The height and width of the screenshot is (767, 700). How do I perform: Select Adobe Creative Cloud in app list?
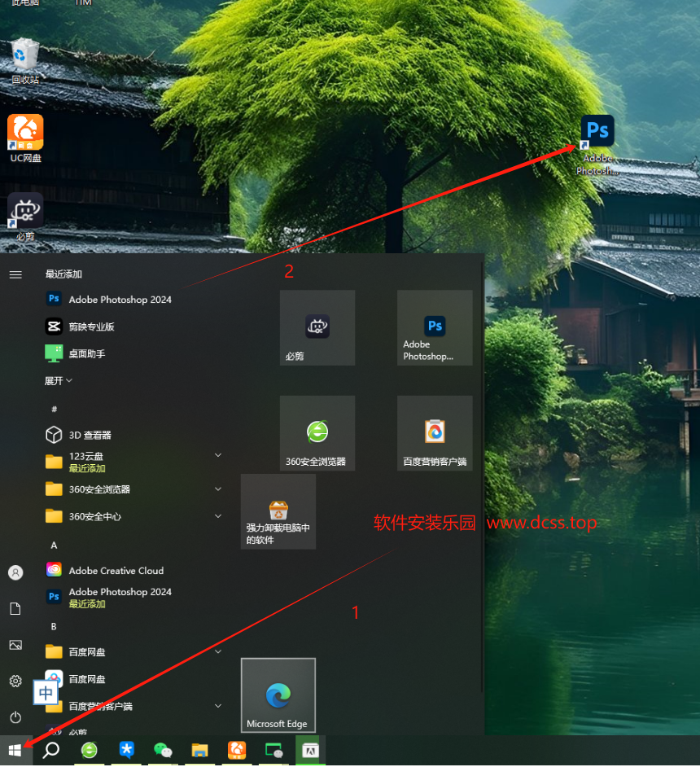click(x=116, y=571)
